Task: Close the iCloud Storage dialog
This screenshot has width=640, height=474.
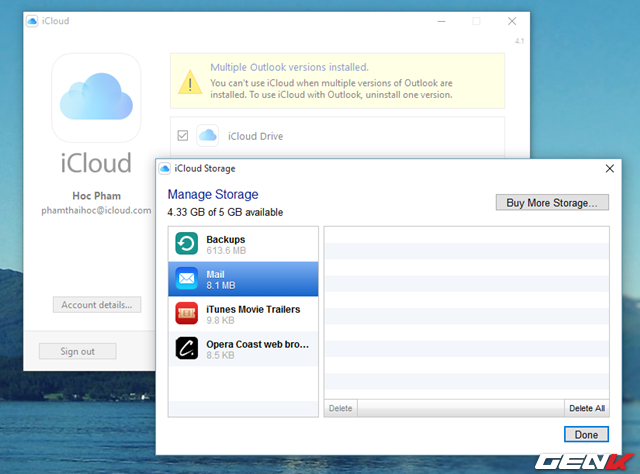Action: click(609, 168)
